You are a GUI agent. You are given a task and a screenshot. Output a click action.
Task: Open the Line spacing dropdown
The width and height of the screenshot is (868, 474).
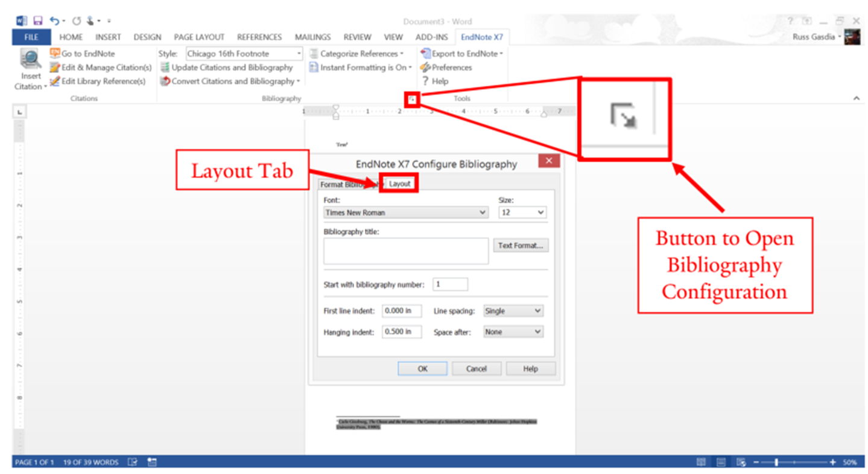coord(513,311)
